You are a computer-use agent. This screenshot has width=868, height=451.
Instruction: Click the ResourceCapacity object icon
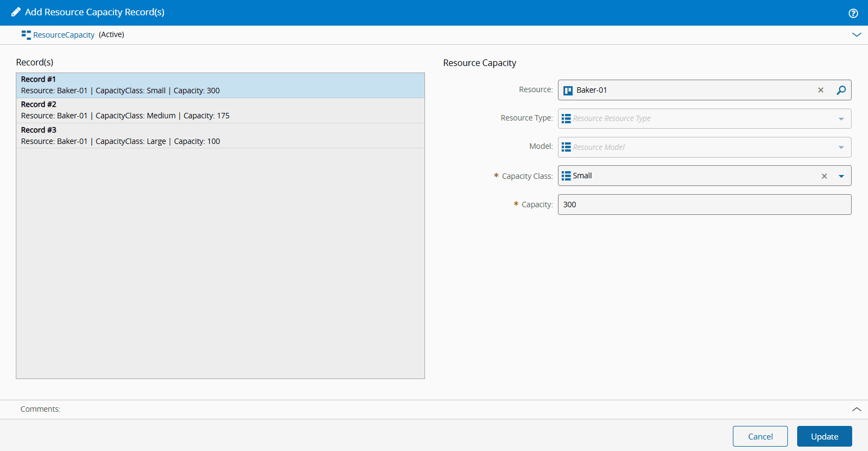pyautogui.click(x=26, y=35)
